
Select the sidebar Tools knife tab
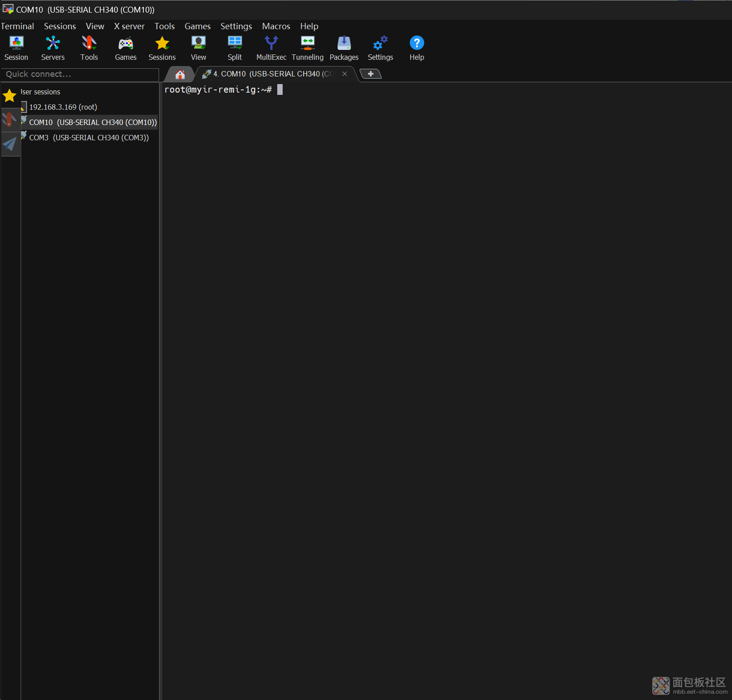click(9, 120)
